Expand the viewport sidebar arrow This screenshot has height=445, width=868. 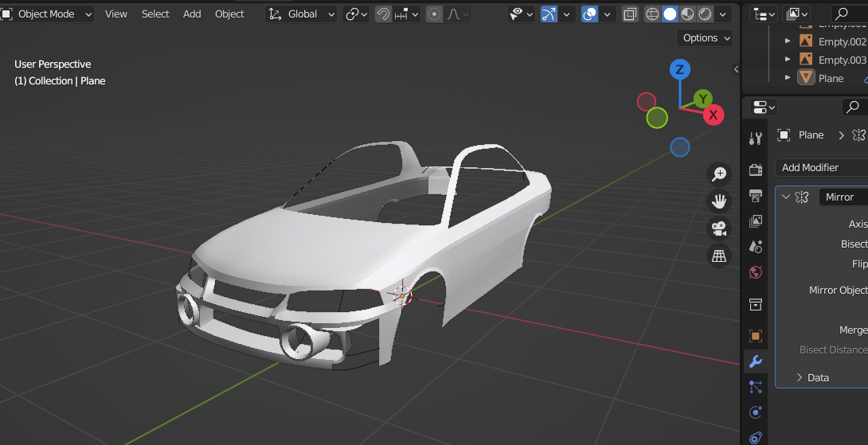pos(736,69)
